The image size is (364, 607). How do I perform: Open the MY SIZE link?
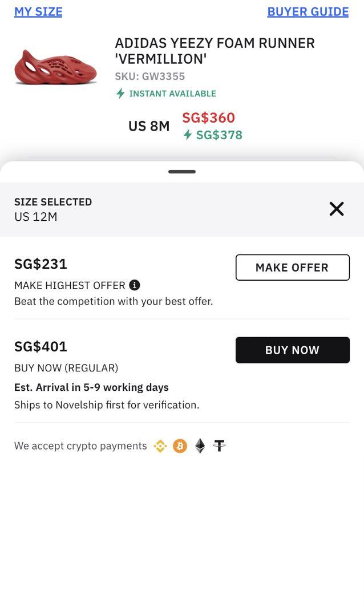38,11
